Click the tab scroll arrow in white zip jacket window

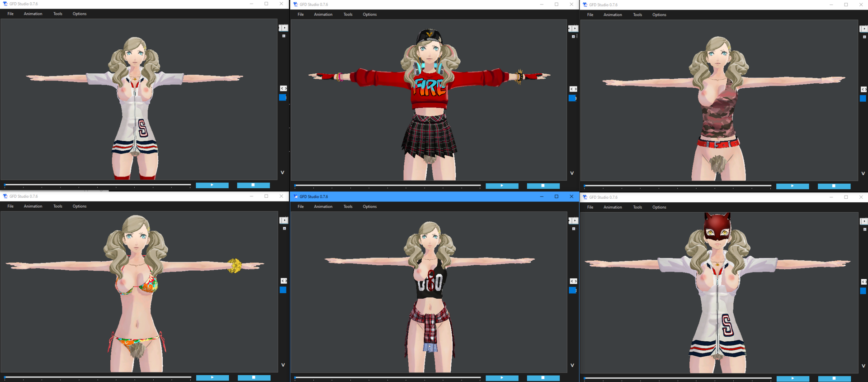pyautogui.click(x=284, y=28)
